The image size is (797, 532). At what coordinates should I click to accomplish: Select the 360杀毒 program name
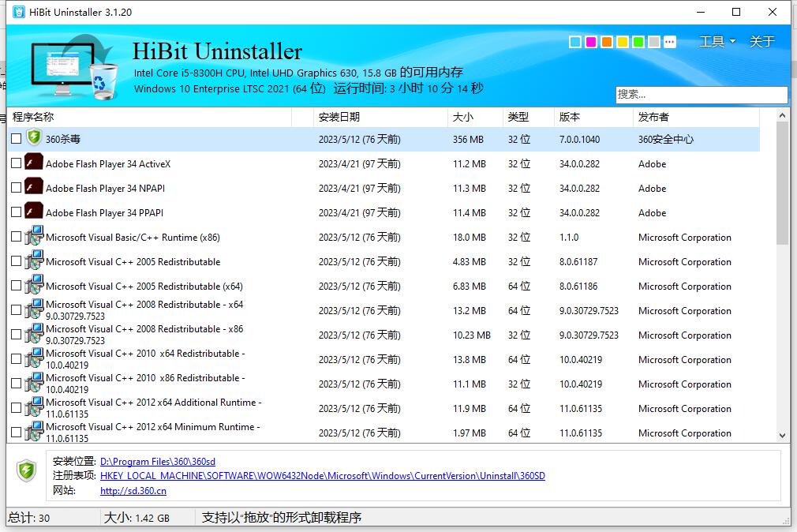63,139
